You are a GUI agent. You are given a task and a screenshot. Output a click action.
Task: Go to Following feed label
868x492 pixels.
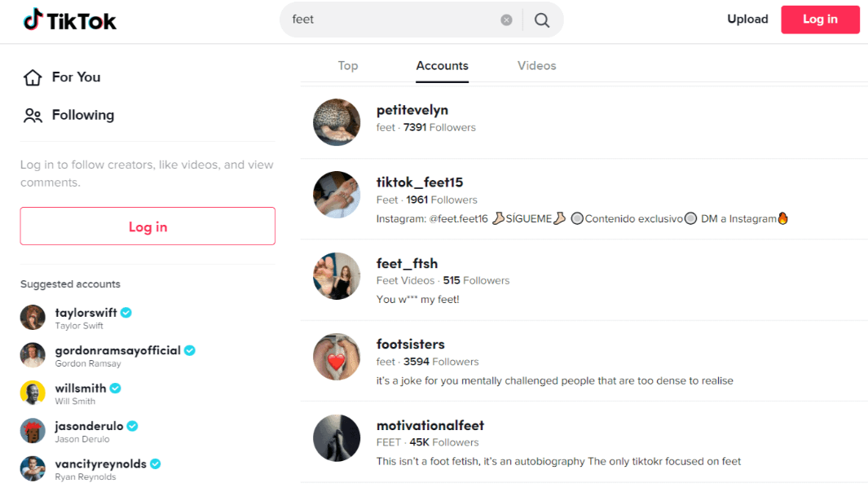[83, 115]
